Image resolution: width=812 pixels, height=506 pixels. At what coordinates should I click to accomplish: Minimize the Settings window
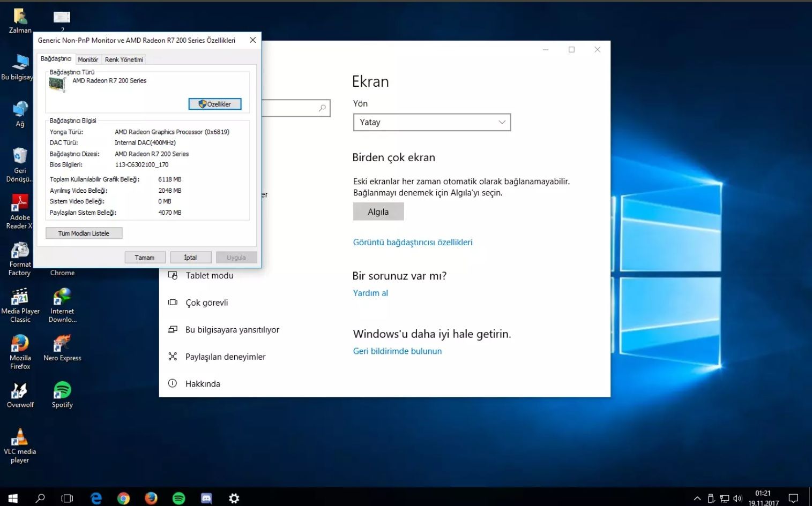point(546,50)
